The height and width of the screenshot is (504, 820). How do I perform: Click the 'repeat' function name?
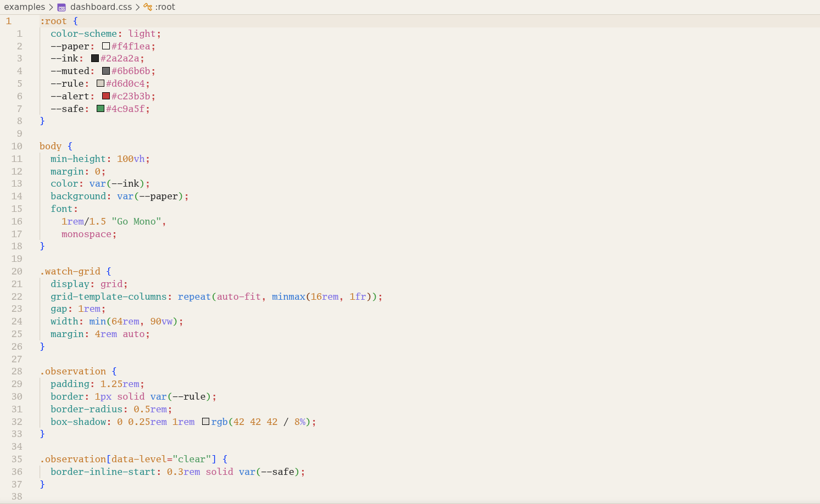pyautogui.click(x=194, y=296)
